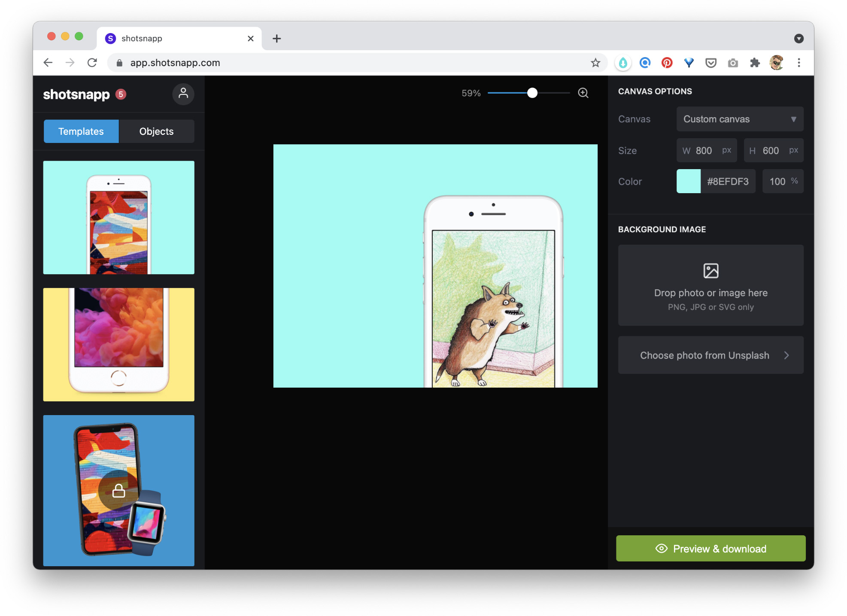Select the blue iPhone and watch template
The height and width of the screenshot is (616, 847).
tap(119, 491)
